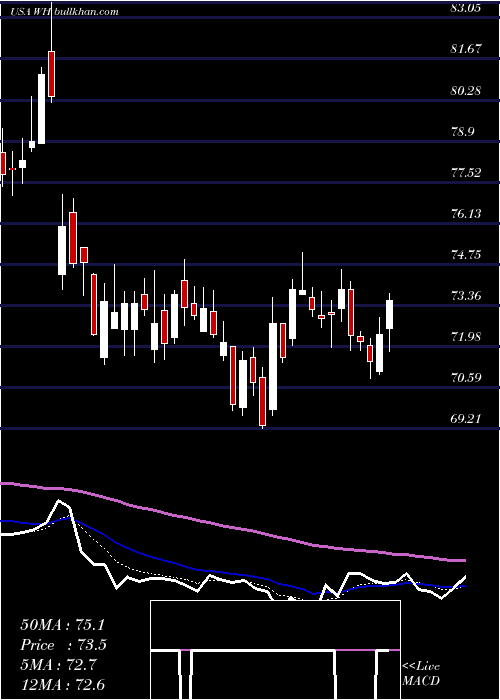Image resolution: width=500 pixels, height=700 pixels.
Task: Click the 73.36 price axis label
Action: (466, 296)
